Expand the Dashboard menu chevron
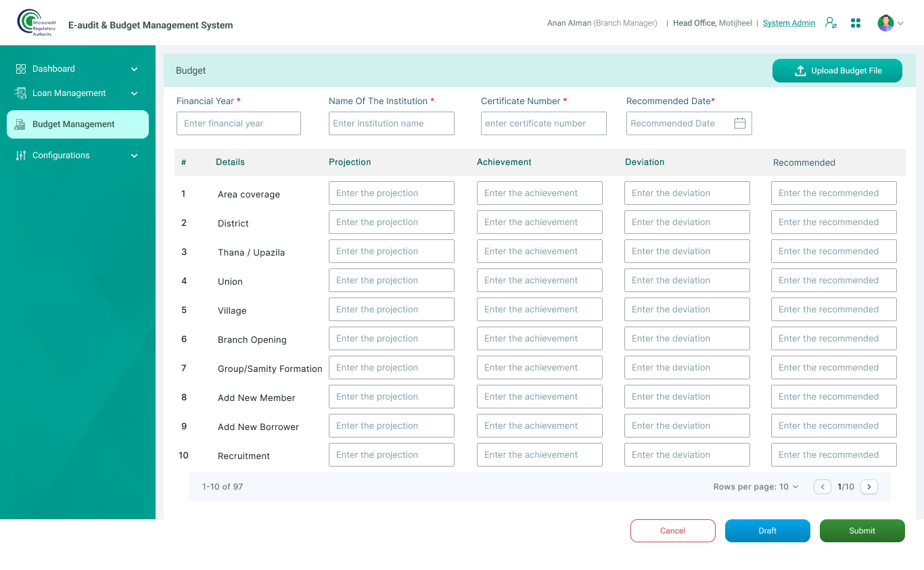 coord(134,69)
